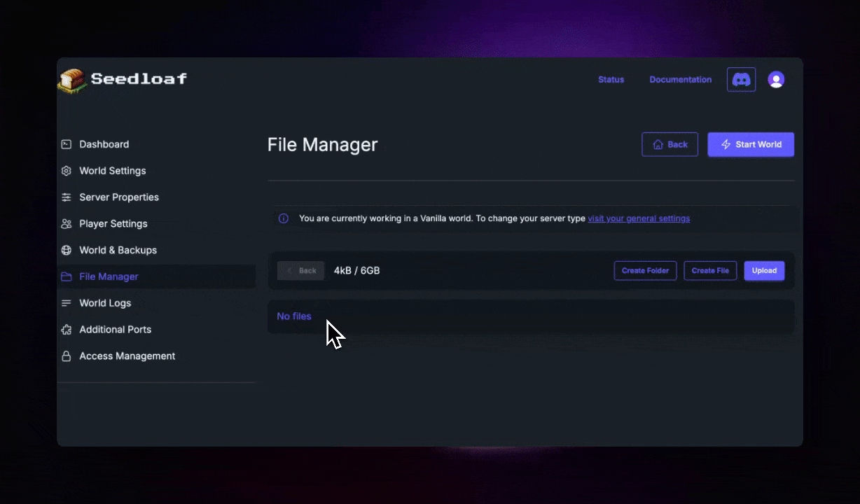Click the File Manager page heading
This screenshot has height=504, width=860.
pos(322,145)
